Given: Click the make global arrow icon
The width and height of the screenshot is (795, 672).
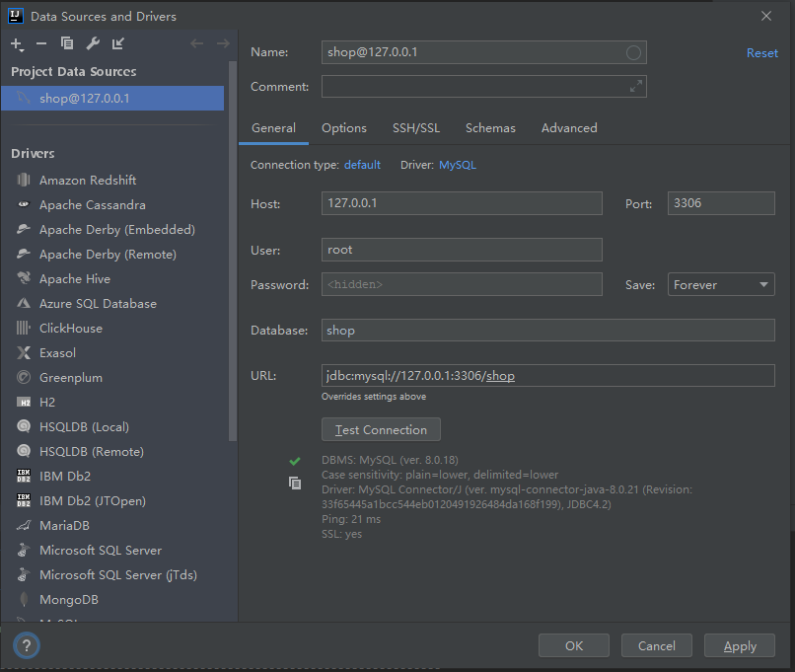Looking at the screenshot, I should [x=118, y=43].
